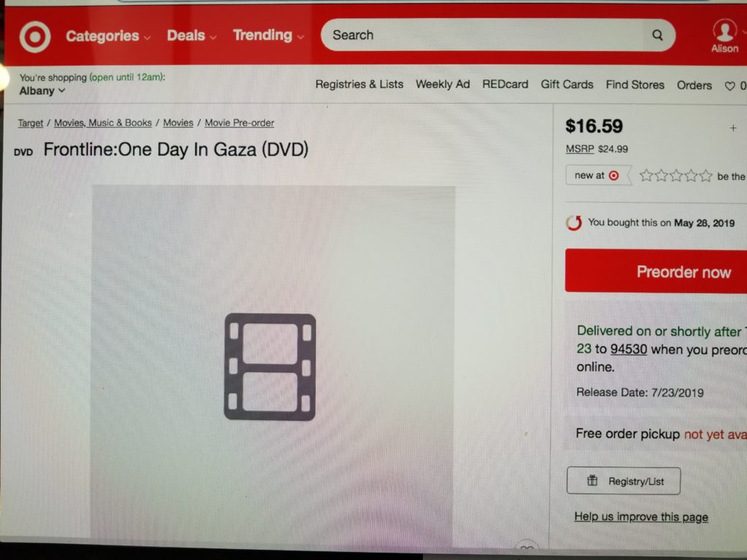This screenshot has width=747, height=560.
Task: Click the plus icon beside the price
Action: [x=733, y=128]
